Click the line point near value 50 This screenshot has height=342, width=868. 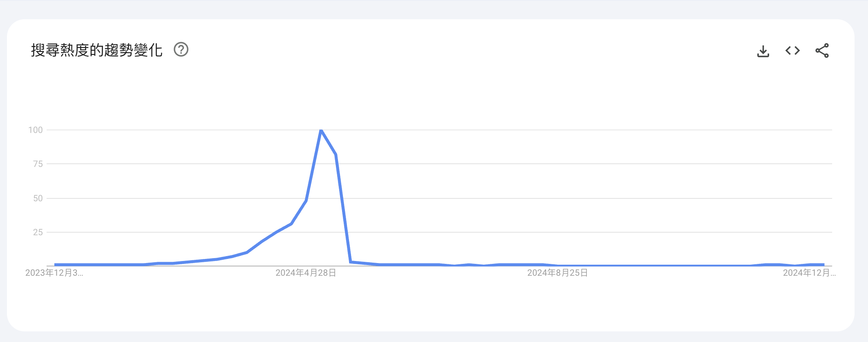(x=306, y=200)
